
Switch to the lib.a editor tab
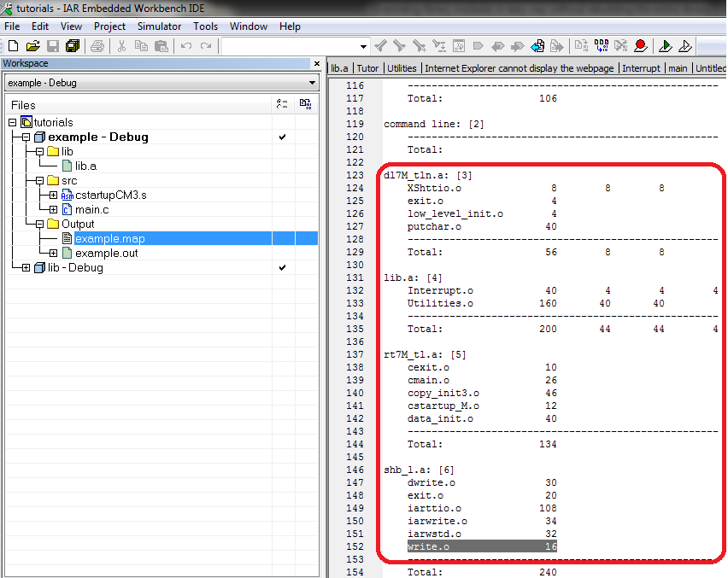(339, 68)
